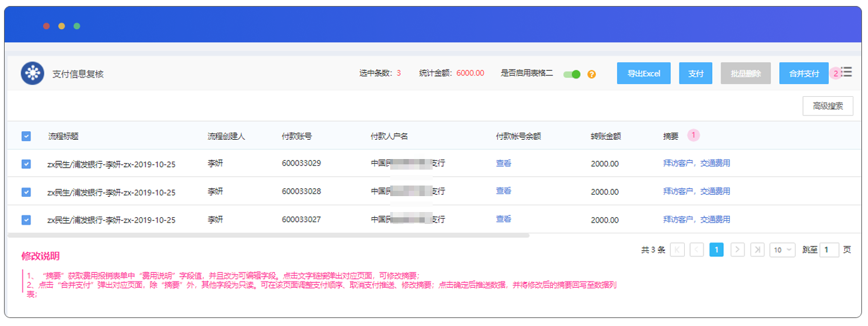Open 高级搜索 advanced search
Screen dimensions: 868x326
pos(827,106)
